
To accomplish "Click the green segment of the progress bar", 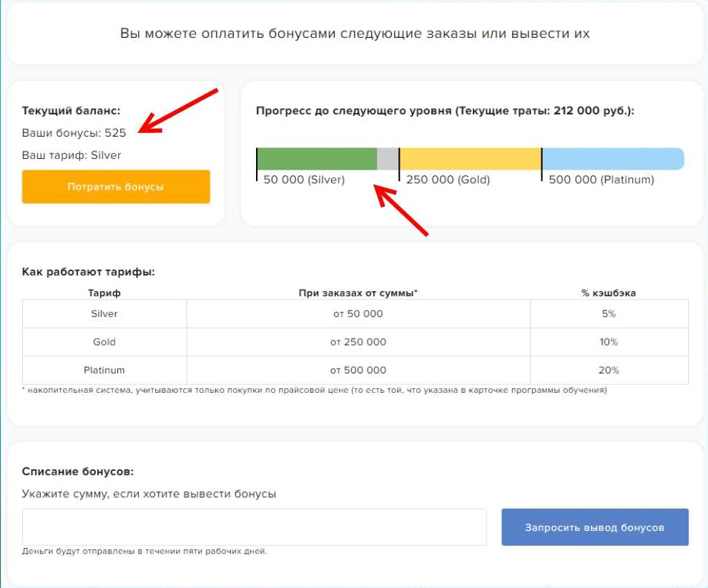I will click(317, 159).
